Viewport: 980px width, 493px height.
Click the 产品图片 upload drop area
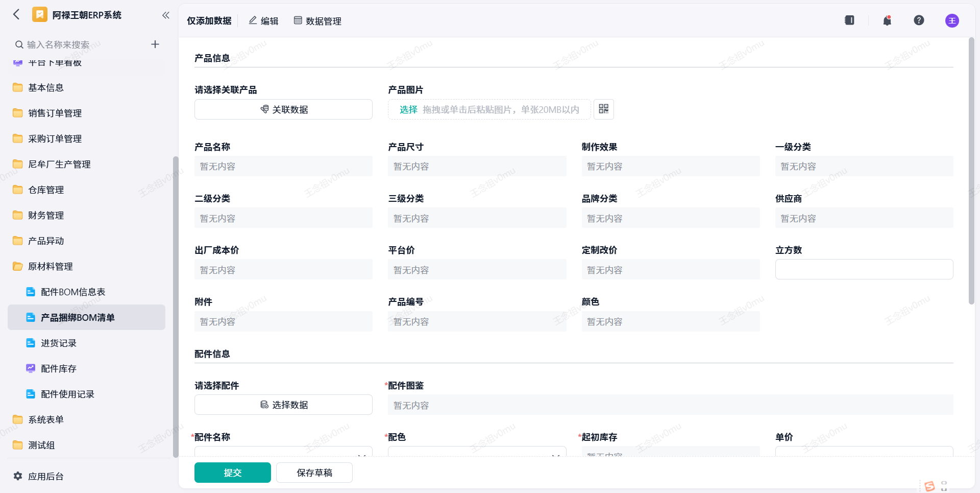tap(489, 109)
